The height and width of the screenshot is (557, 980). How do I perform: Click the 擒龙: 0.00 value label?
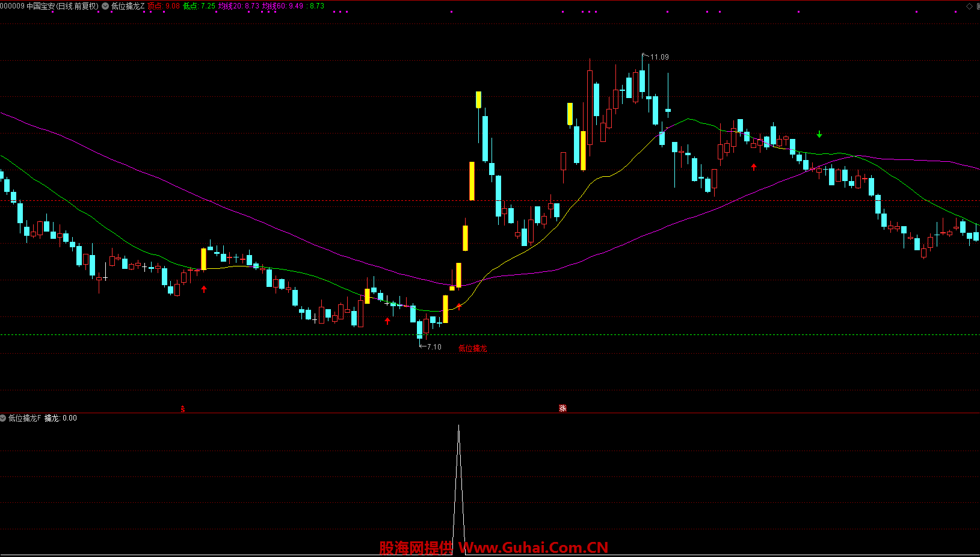[x=61, y=418]
